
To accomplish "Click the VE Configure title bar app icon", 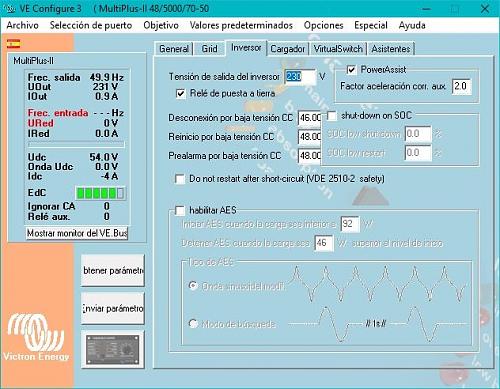I will [x=10, y=9].
